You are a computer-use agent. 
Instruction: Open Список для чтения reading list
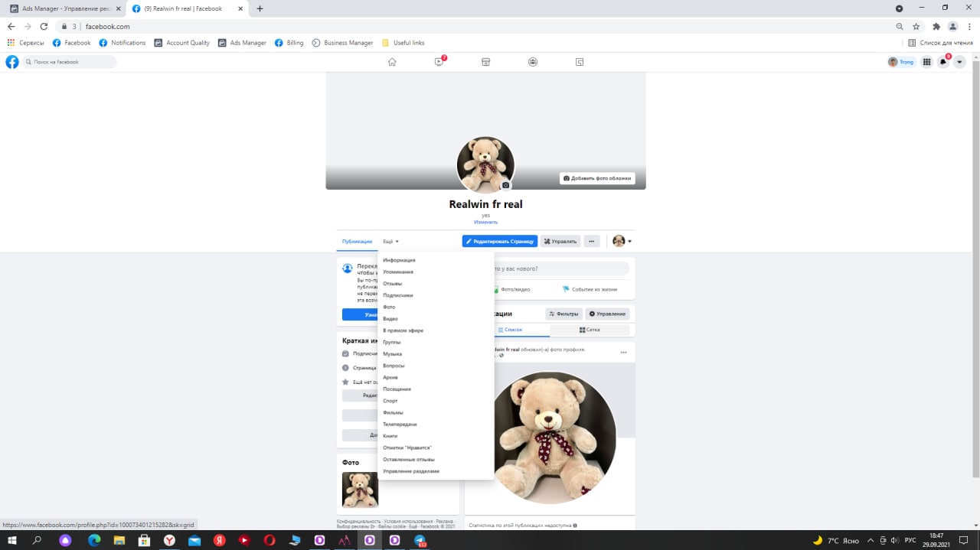[x=940, y=43]
